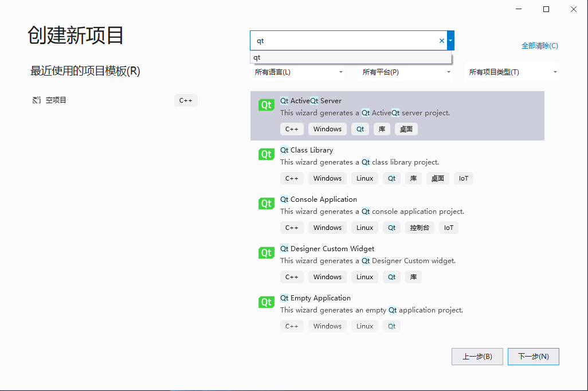Click the Qt tag under Qt Console Application
588x391 pixels.
(391, 228)
